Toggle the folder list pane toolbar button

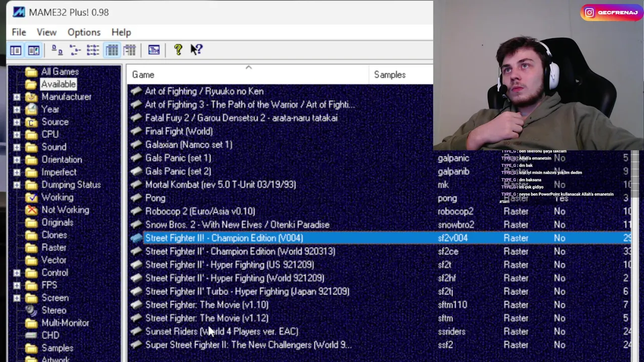point(16,50)
